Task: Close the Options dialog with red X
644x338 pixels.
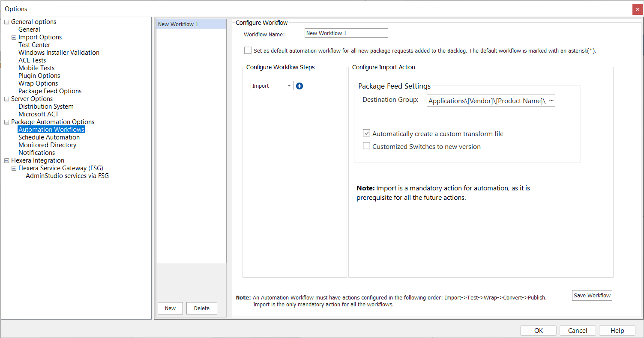Action: 638,9
